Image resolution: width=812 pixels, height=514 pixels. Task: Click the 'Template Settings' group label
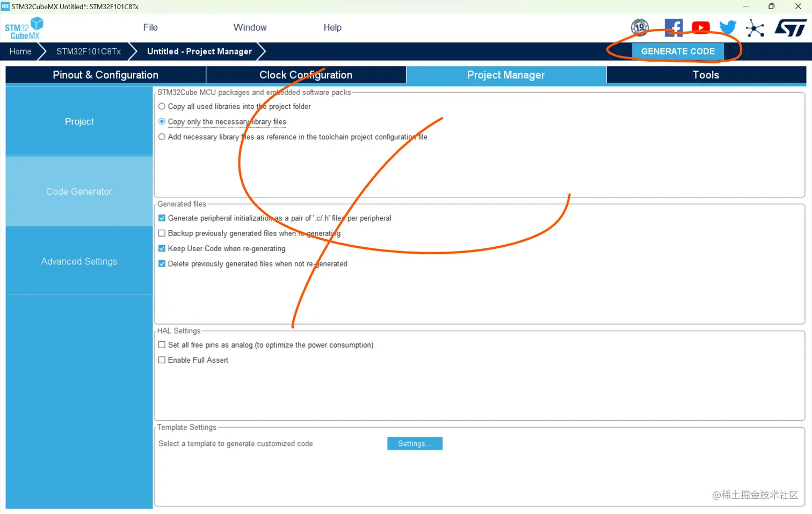coord(187,427)
